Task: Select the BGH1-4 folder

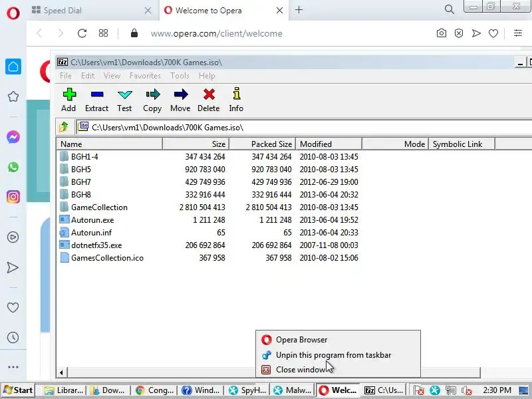Action: (x=84, y=157)
